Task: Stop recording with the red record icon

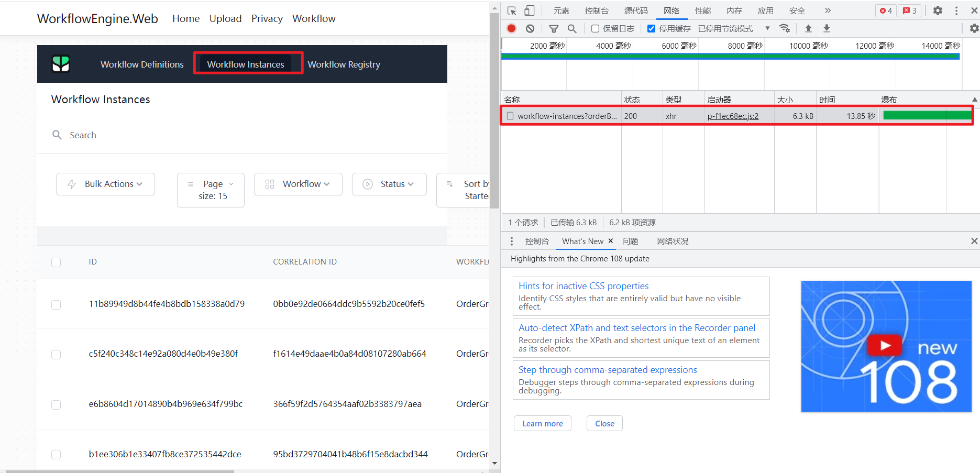Action: pyautogui.click(x=512, y=28)
